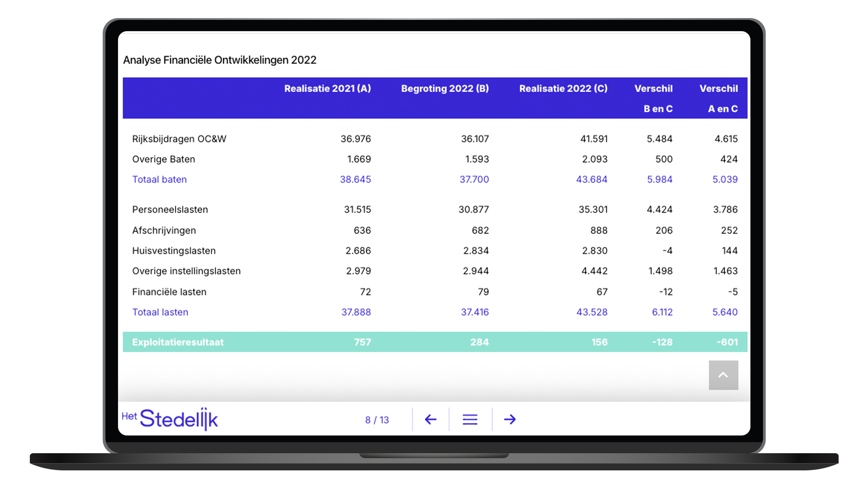Click the Verschil A en C header

coord(719,98)
